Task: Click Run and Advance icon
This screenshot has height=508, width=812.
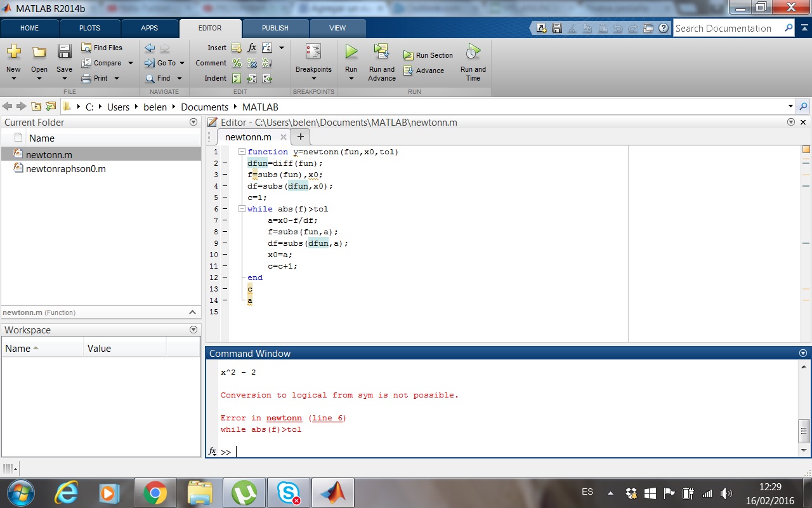Action: (x=381, y=51)
